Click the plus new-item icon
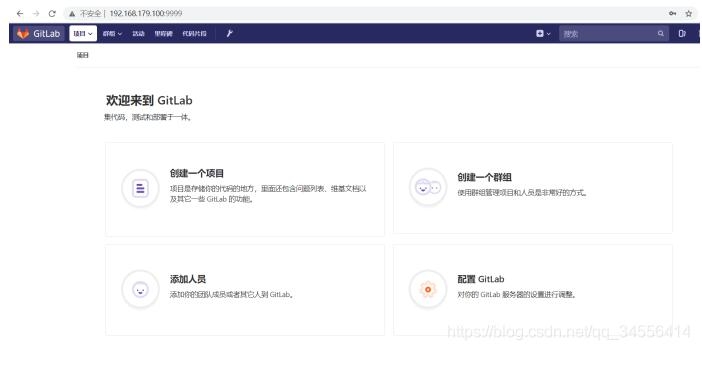The height and width of the screenshot is (369, 702). pos(539,33)
